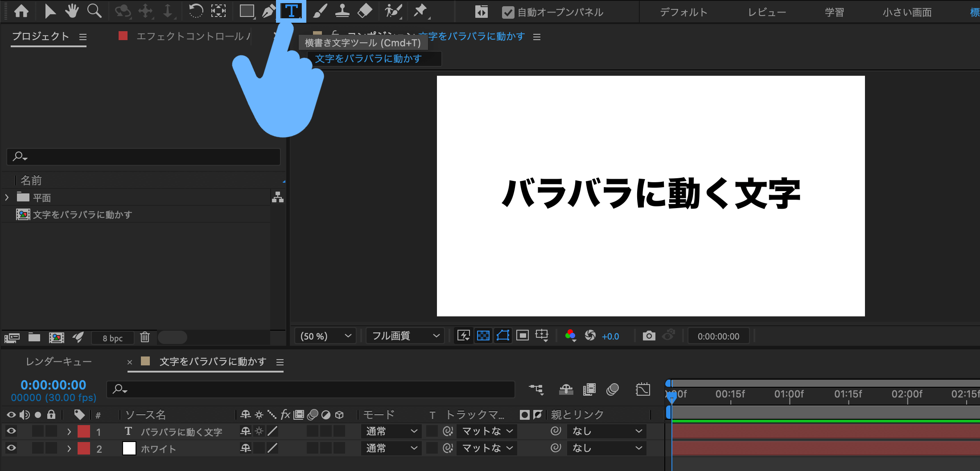Select the Roto Brush tool

(x=393, y=11)
